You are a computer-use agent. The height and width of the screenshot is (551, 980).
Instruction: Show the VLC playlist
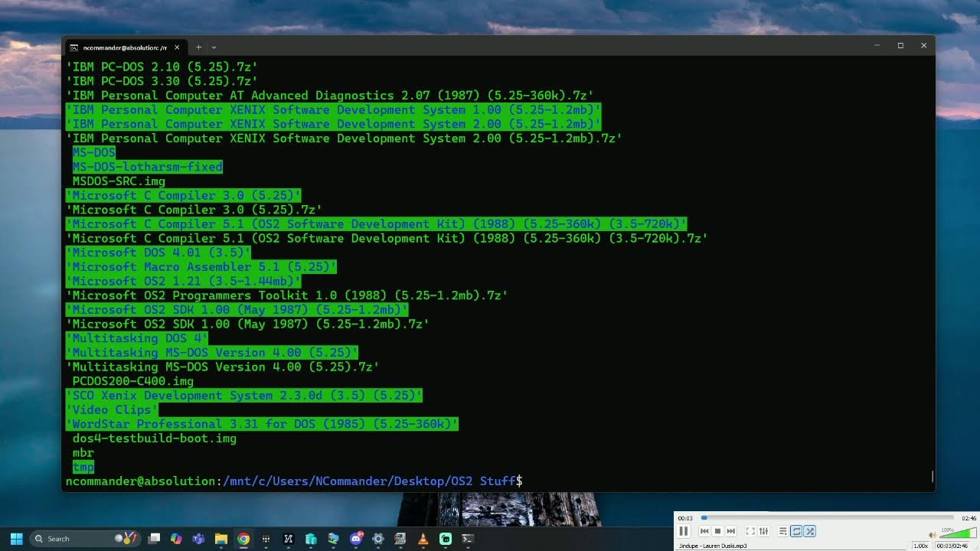pos(783,531)
